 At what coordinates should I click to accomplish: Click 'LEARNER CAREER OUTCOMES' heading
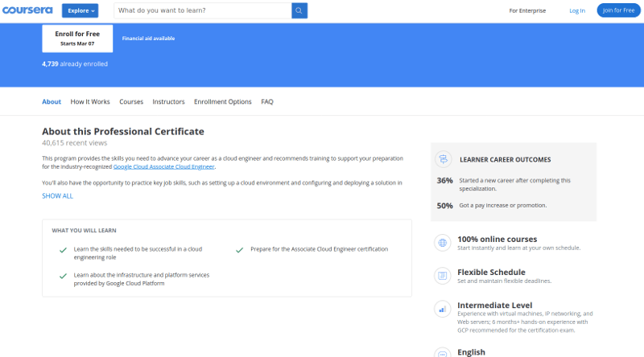click(x=506, y=160)
